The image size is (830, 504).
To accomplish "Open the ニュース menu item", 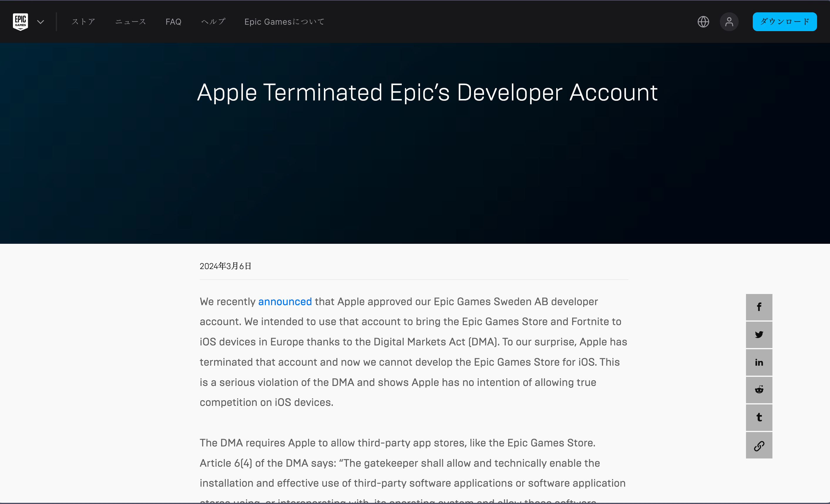I will pyautogui.click(x=130, y=21).
